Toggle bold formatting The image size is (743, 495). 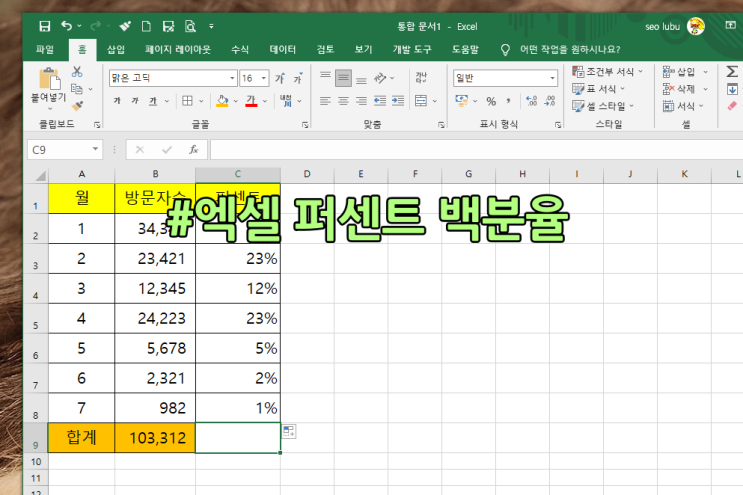117,101
